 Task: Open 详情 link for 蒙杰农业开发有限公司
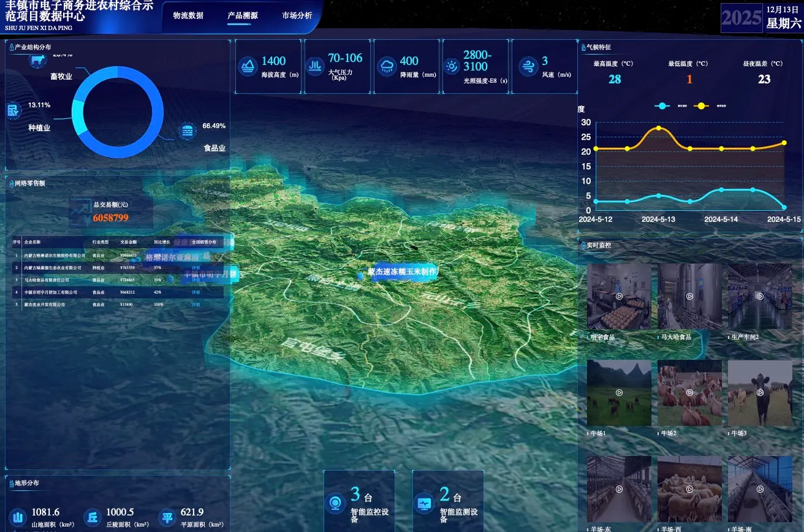point(196,304)
